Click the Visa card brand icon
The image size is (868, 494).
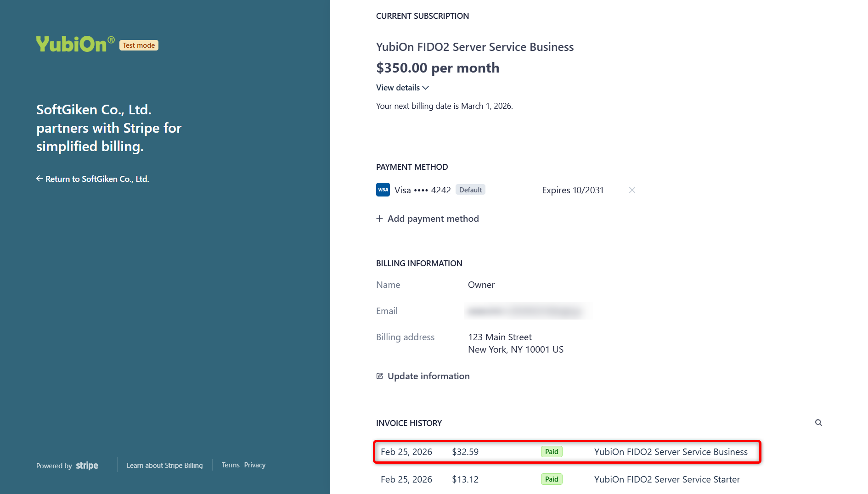[383, 190]
